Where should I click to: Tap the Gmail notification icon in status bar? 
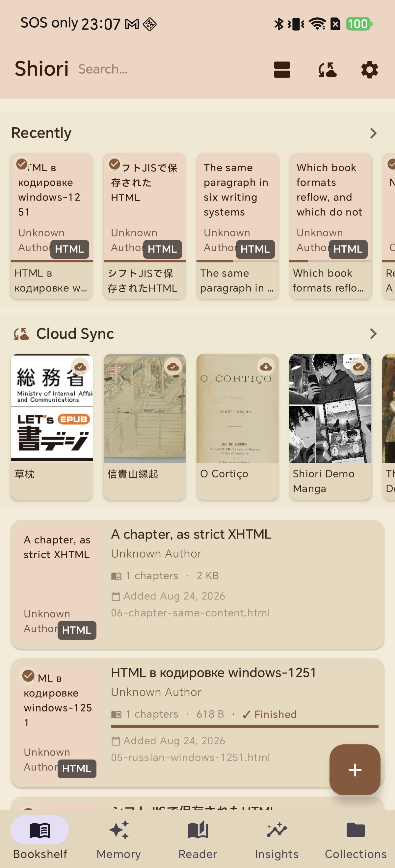click(132, 24)
